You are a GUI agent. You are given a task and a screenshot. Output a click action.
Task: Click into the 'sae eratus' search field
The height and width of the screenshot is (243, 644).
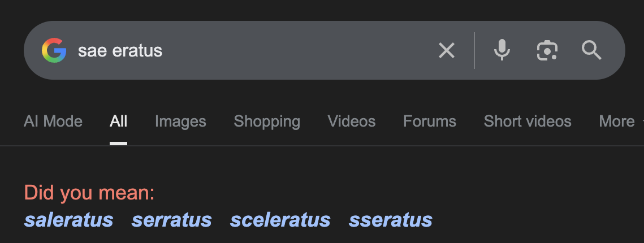(x=254, y=51)
